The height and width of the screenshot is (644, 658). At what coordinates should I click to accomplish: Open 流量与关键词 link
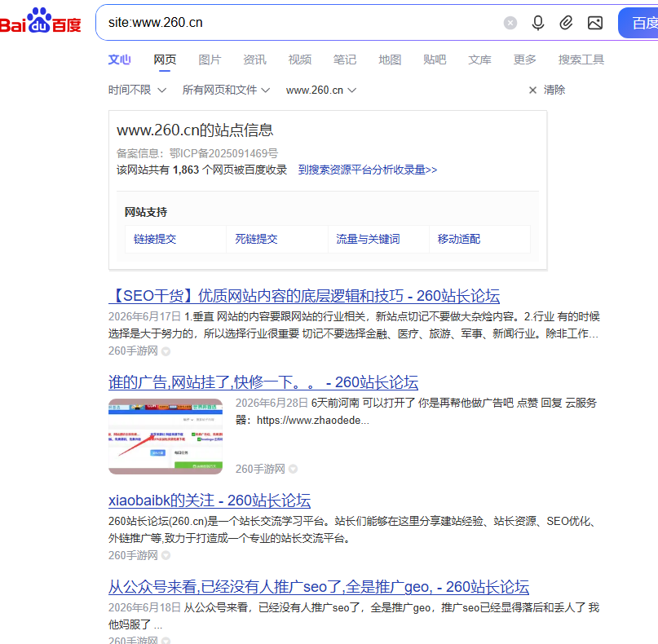tap(368, 239)
